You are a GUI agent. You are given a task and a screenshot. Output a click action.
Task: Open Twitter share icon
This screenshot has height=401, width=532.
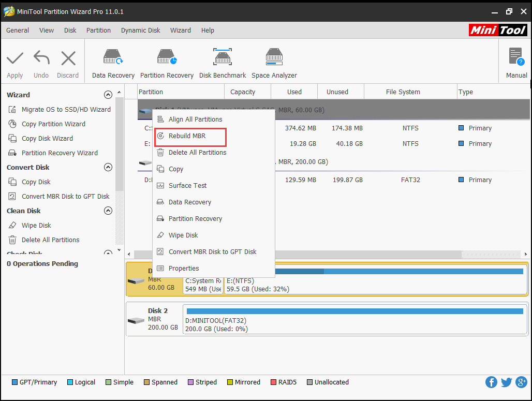[x=507, y=382]
